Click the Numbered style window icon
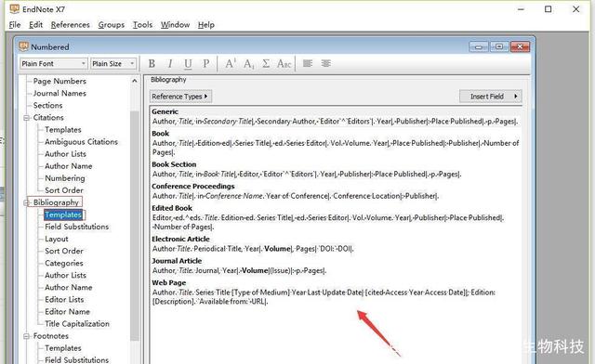The image size is (595, 364). pyautogui.click(x=23, y=46)
